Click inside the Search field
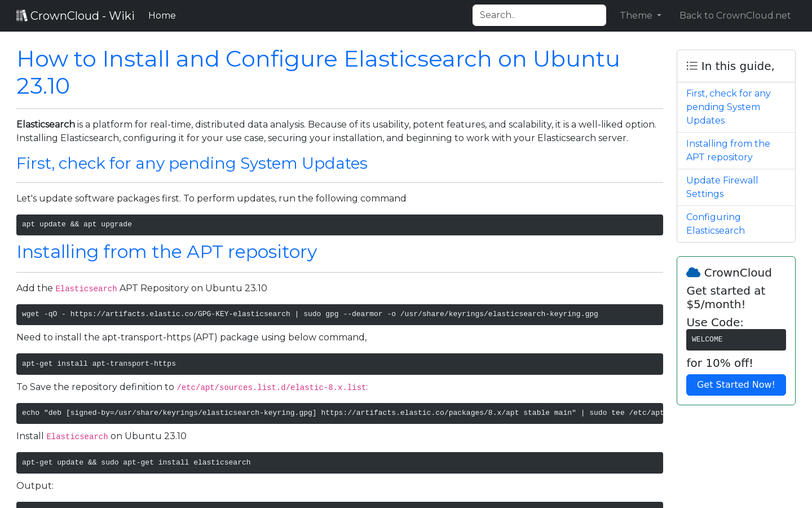This screenshot has width=812, height=508. pyautogui.click(x=539, y=15)
